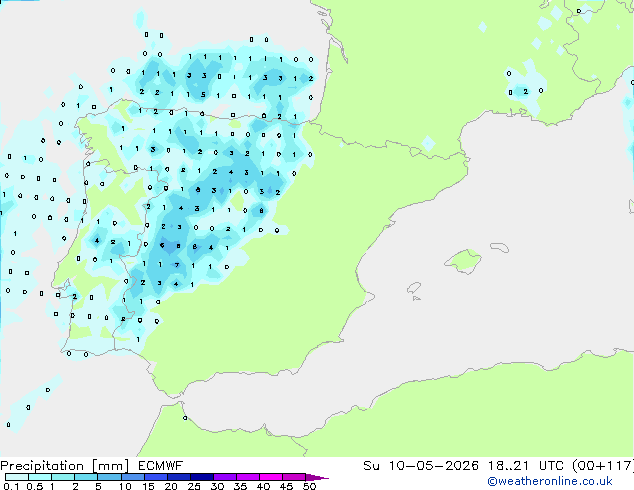Select the 0.5–1 mm legend color box
The height and width of the screenshot is (490, 634).
pyautogui.click(x=40, y=477)
